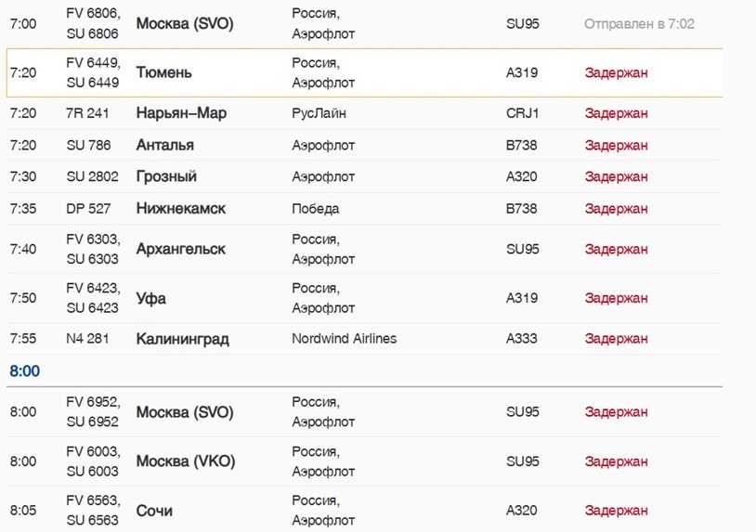Click the Задержан status for Тюмень
Screen dimensions: 756x532
tap(616, 73)
